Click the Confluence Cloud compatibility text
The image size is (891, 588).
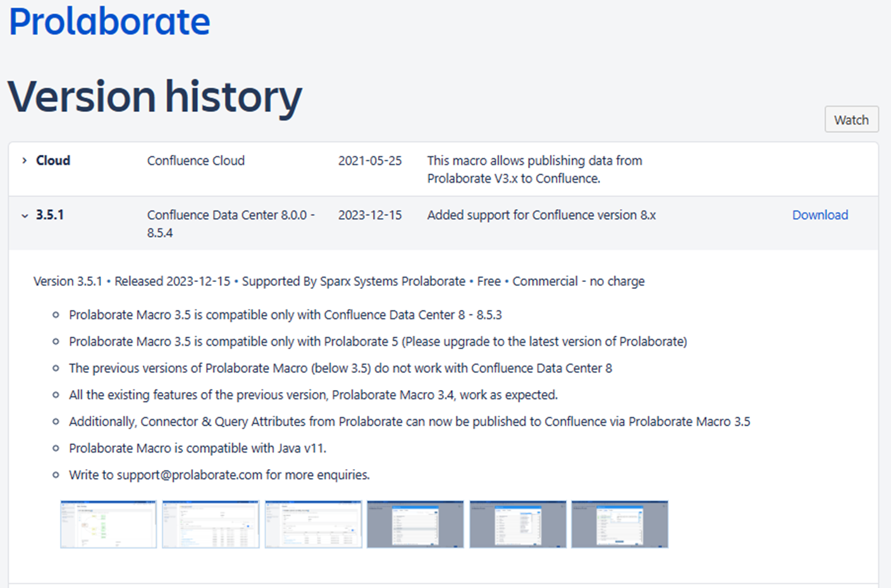196,161
